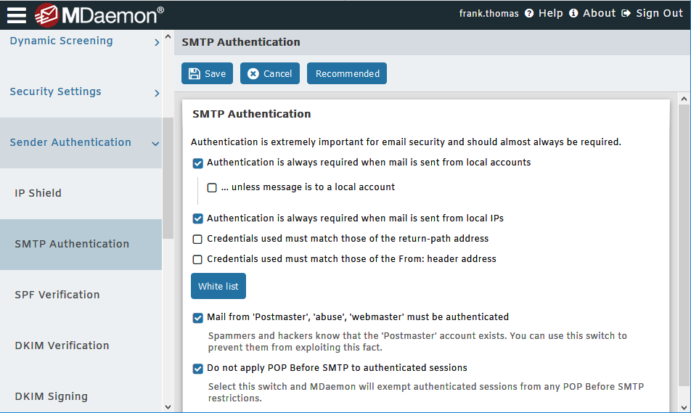691x413 pixels.
Task: Uncheck authentication required from local accounts
Action: pos(198,163)
